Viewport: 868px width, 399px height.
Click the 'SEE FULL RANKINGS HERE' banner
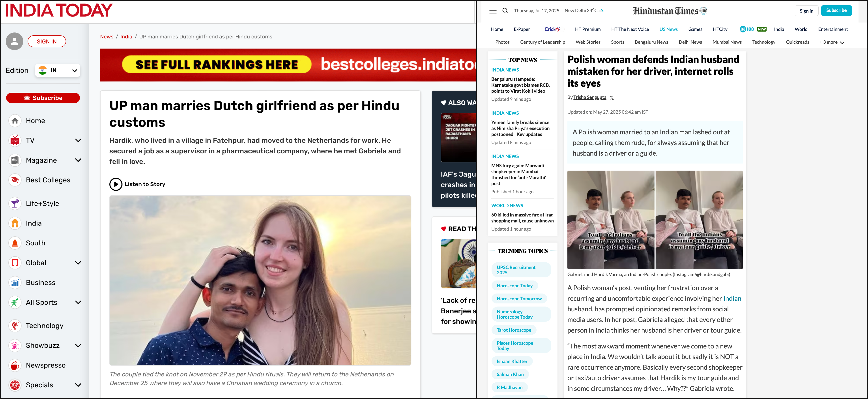coord(216,64)
